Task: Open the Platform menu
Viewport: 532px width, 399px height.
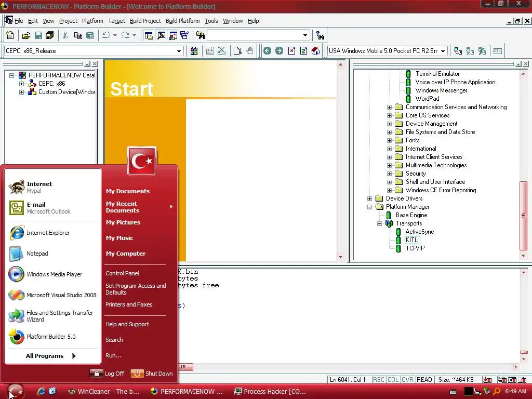Action: pyautogui.click(x=92, y=21)
